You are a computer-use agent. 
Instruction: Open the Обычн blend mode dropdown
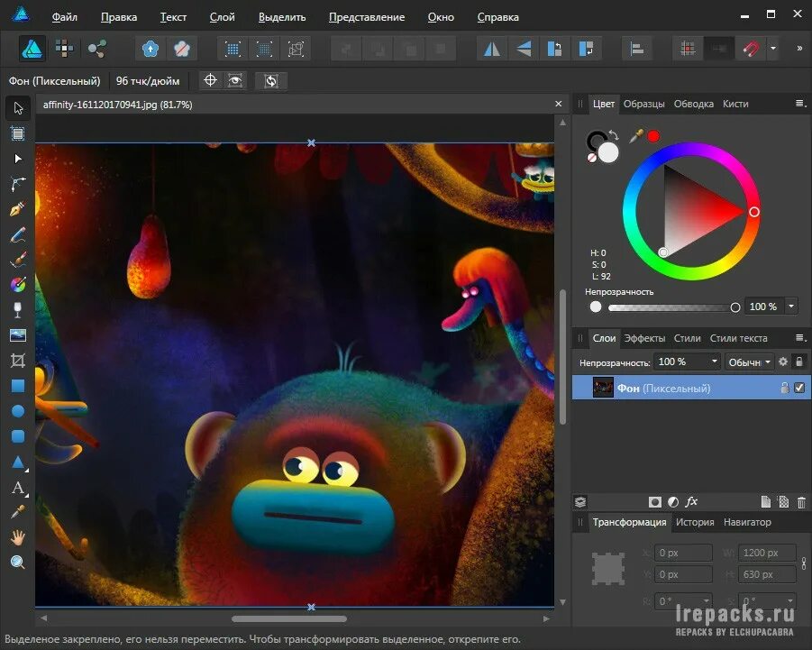coord(750,362)
